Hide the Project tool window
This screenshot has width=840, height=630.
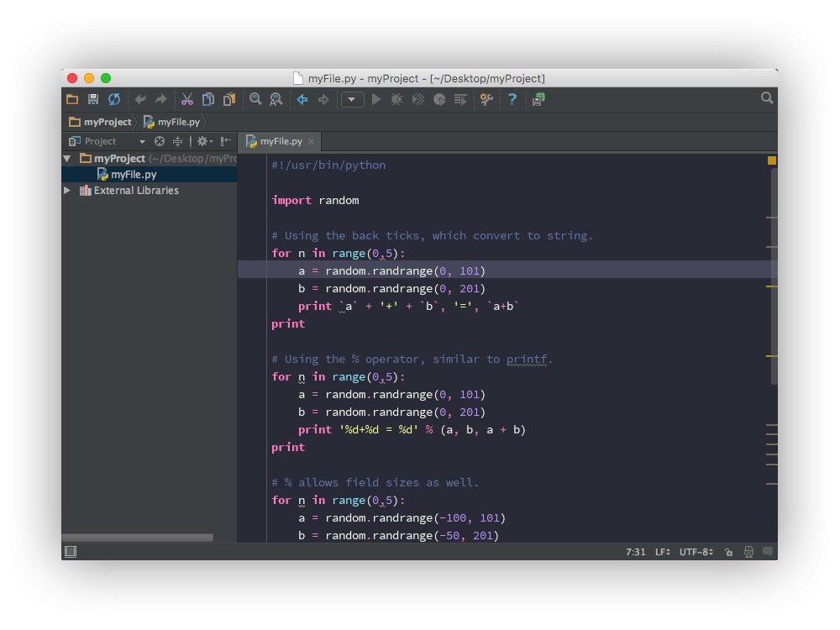coord(225,141)
